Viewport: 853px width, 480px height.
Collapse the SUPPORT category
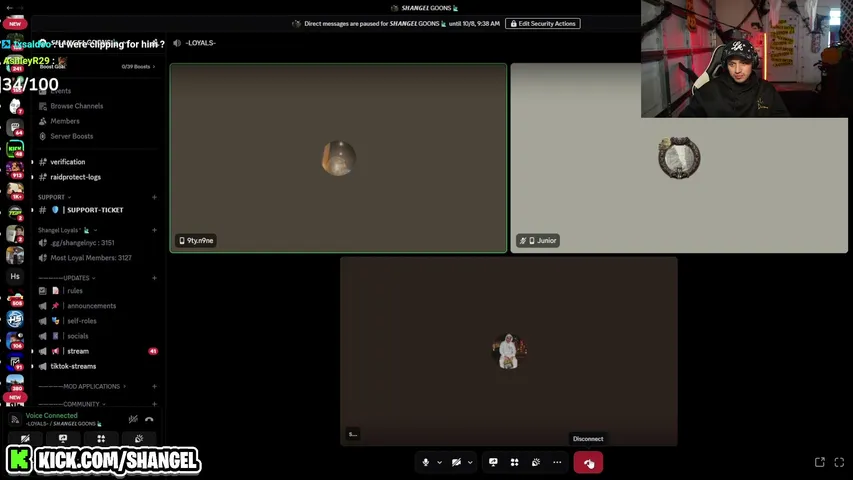click(x=54, y=197)
